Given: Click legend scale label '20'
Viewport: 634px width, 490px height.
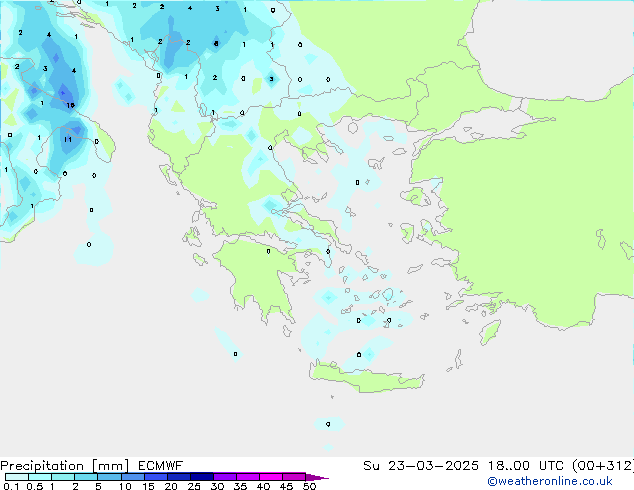Looking at the screenshot, I should 171,486.
